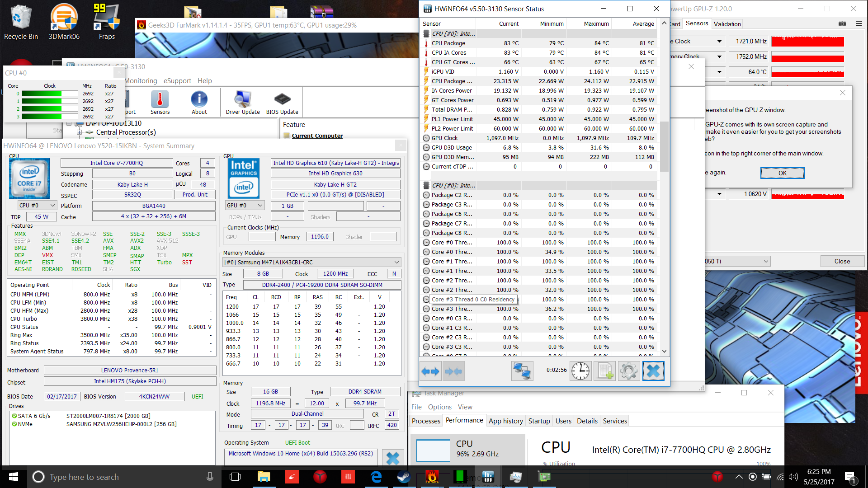Click the LENOVO Provence-5R1 motherboard field
This screenshot has width=868, height=488.
130,371
